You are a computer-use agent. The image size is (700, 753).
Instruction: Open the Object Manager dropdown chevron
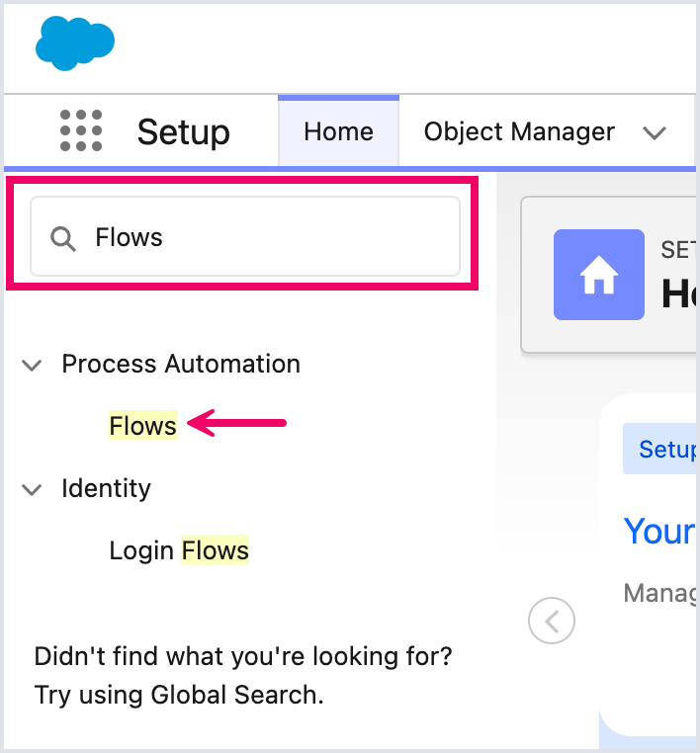655,132
